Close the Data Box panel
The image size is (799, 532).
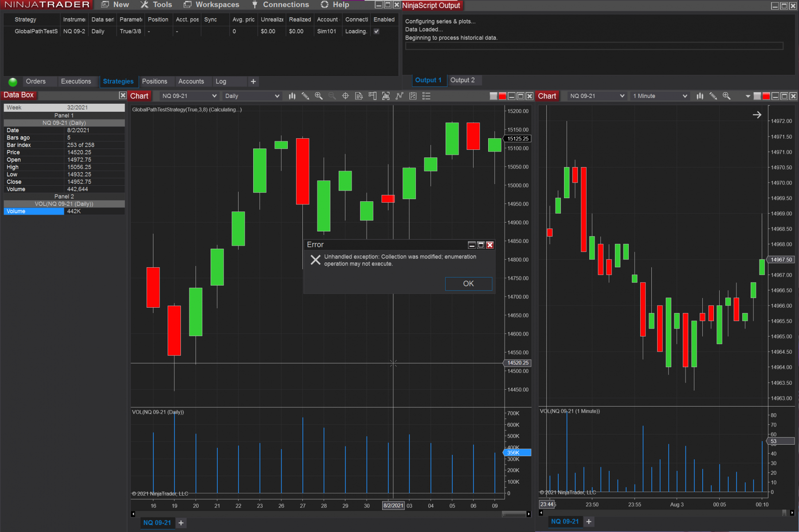point(123,95)
